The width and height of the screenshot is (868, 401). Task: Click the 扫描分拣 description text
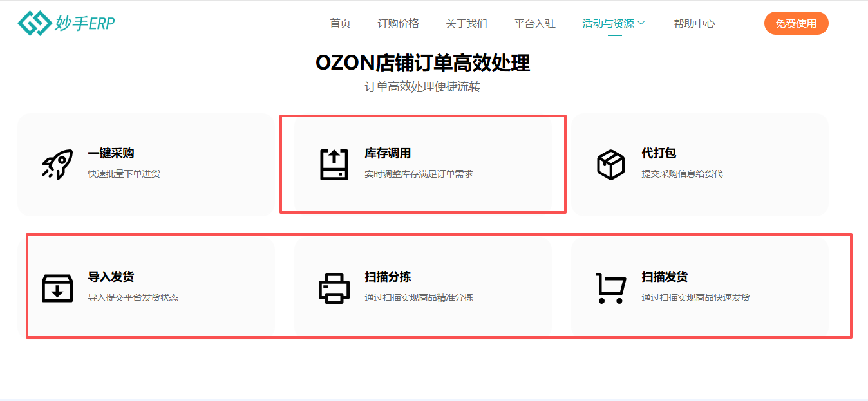pyautogui.click(x=419, y=297)
